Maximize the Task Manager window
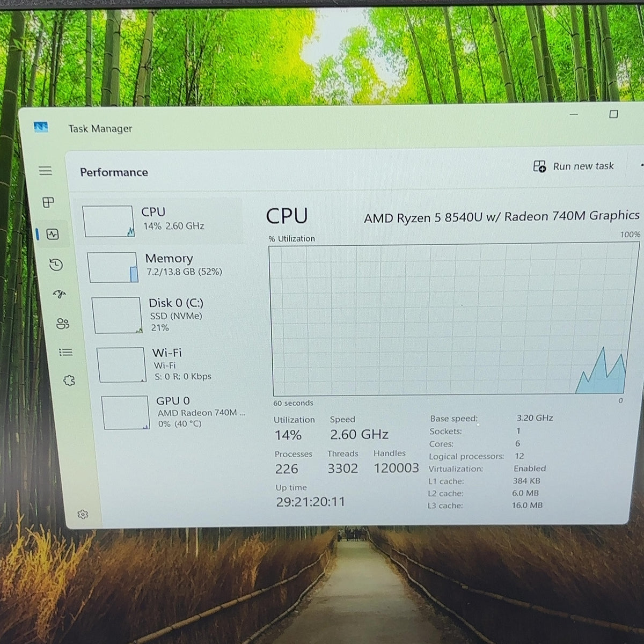The height and width of the screenshot is (644, 644). click(613, 114)
